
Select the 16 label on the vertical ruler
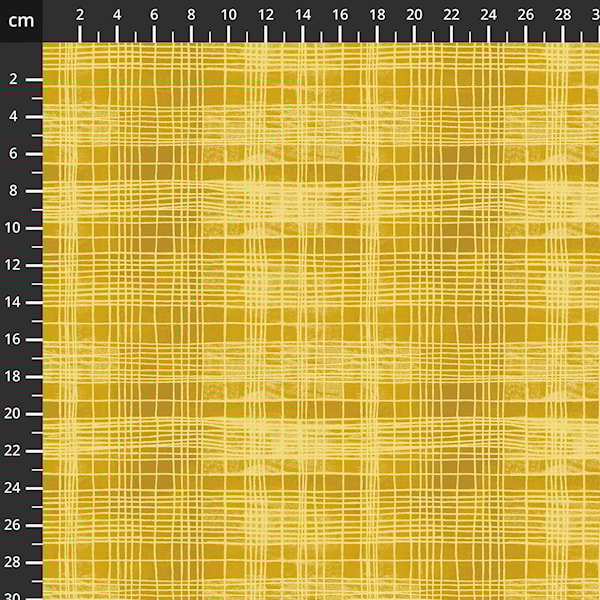(12, 339)
